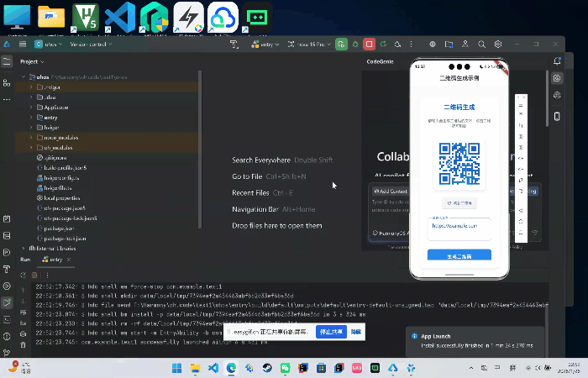Click the QR code image in emulator
Image resolution: width=588 pixels, height=378 pixels.
(459, 164)
